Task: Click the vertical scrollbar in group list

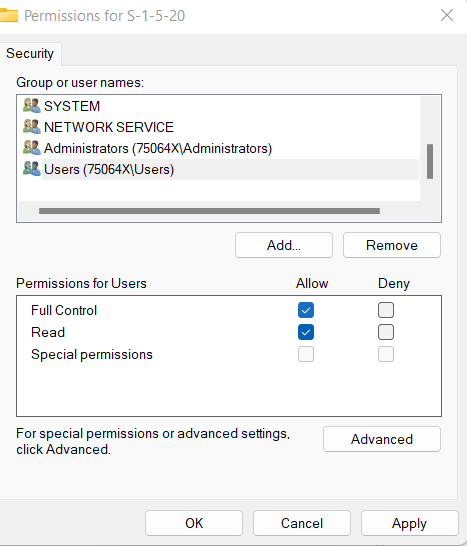Action: coord(430,161)
